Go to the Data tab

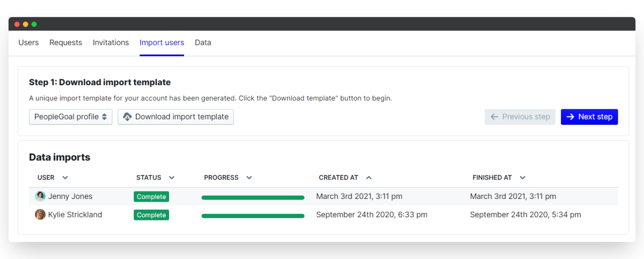203,43
